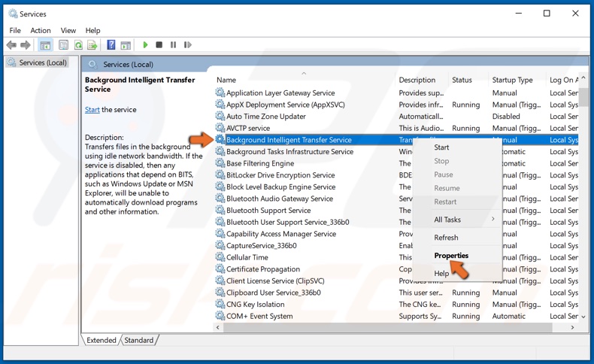Screen dimensions: 594x364
Task: Click the Properties sheet toolbar icon
Action: coord(63,45)
